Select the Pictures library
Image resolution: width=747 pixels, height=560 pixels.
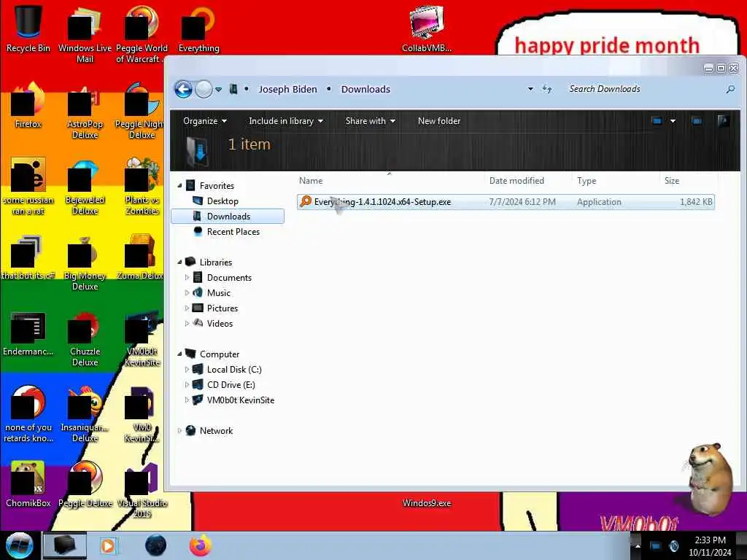(x=222, y=308)
